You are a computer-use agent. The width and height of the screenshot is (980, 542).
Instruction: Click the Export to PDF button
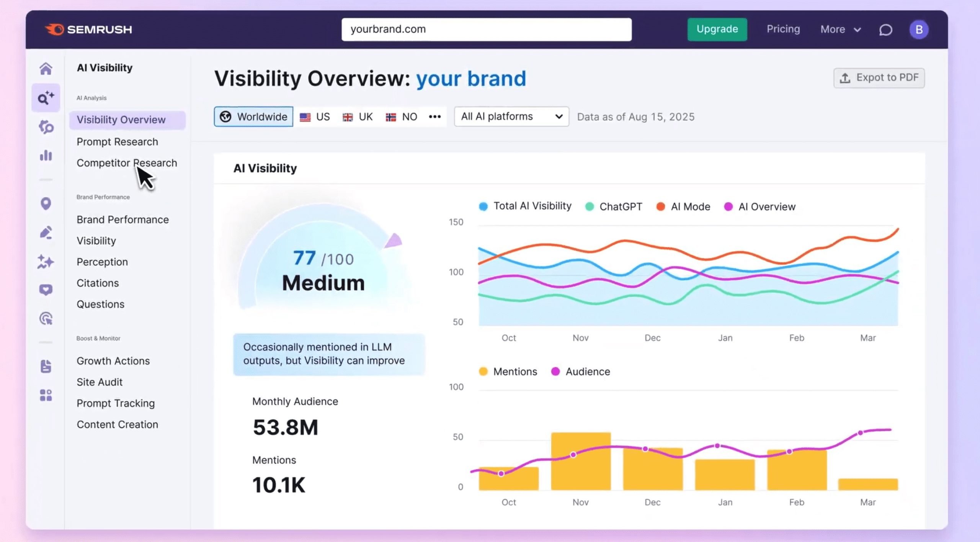point(879,77)
